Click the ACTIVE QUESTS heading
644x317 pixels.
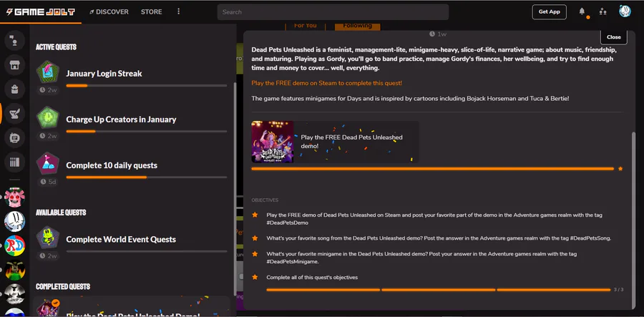[x=57, y=47]
